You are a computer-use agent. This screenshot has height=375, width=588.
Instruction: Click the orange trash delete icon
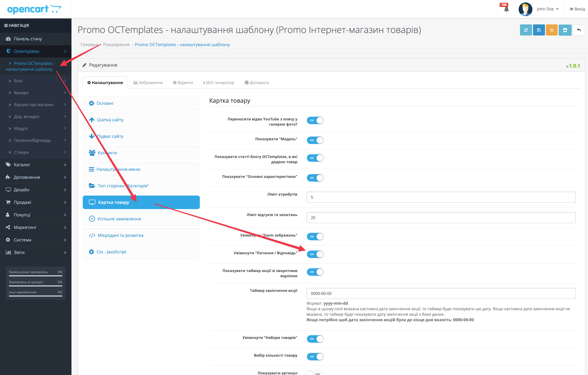(551, 30)
